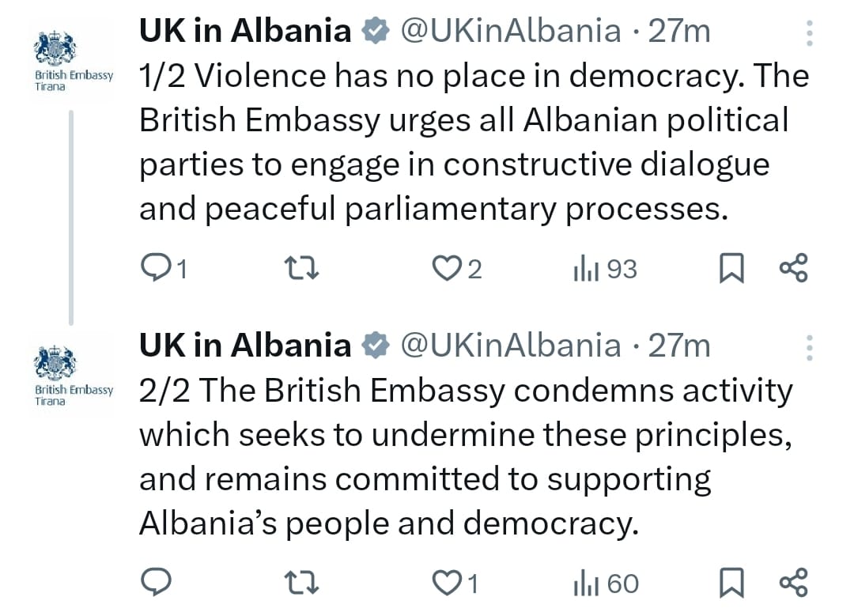Reply to the 2/2 tweet

click(x=155, y=583)
